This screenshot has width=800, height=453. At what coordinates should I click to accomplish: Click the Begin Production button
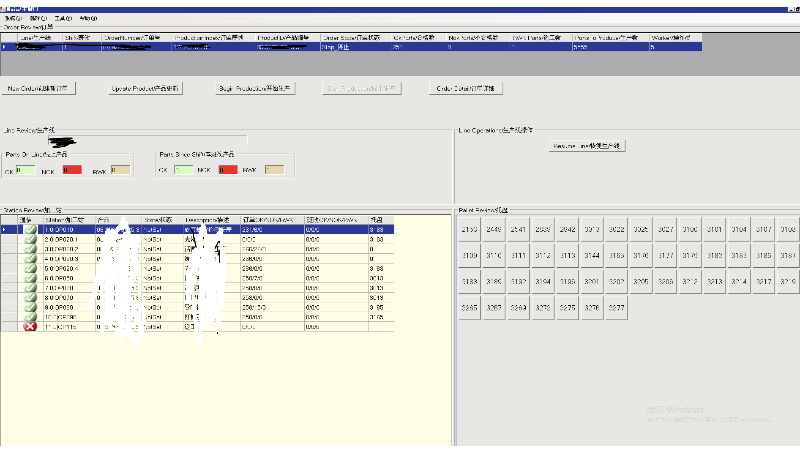click(255, 88)
